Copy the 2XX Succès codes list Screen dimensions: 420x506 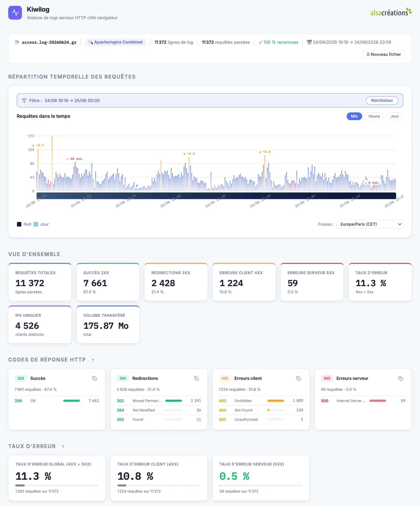click(94, 378)
